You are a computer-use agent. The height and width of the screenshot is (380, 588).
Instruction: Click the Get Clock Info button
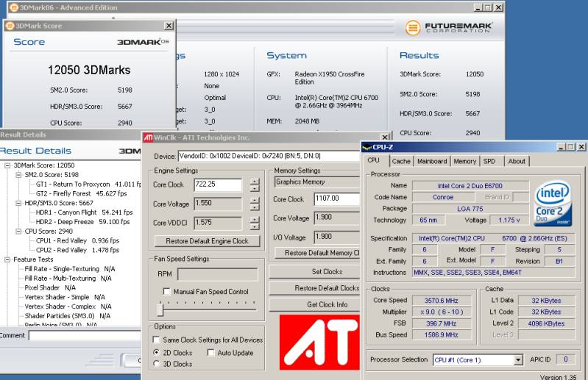[314, 305]
